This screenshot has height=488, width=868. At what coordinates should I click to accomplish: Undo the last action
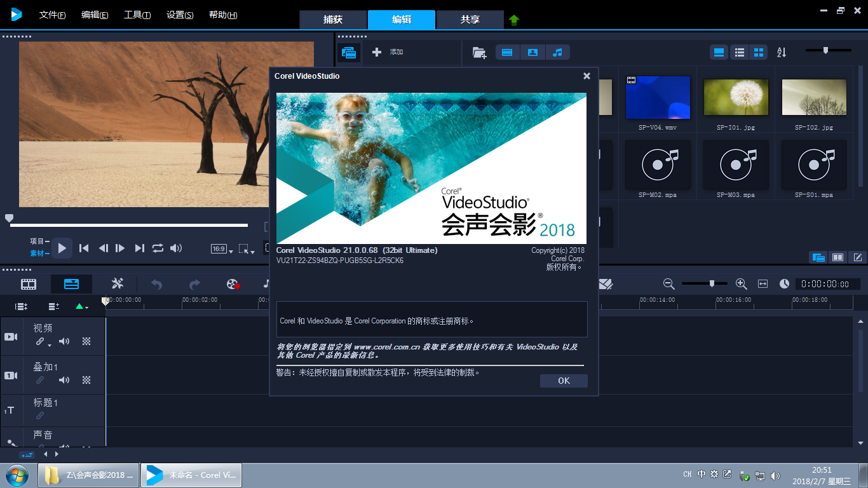coord(156,284)
